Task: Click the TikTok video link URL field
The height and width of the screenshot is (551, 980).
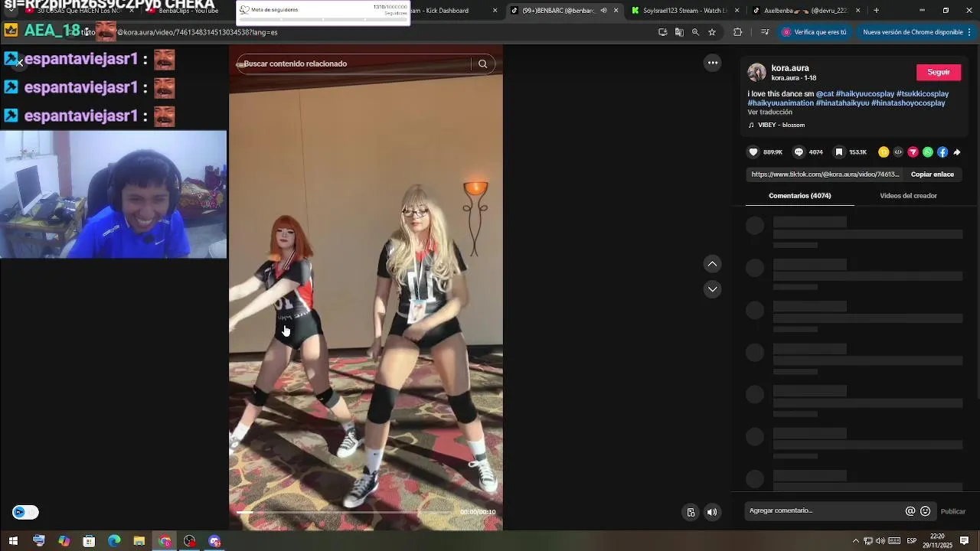Action: click(825, 174)
